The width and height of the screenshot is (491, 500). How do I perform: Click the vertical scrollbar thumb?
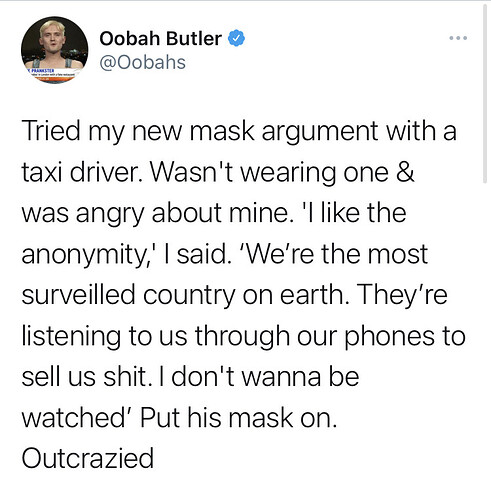click(485, 93)
